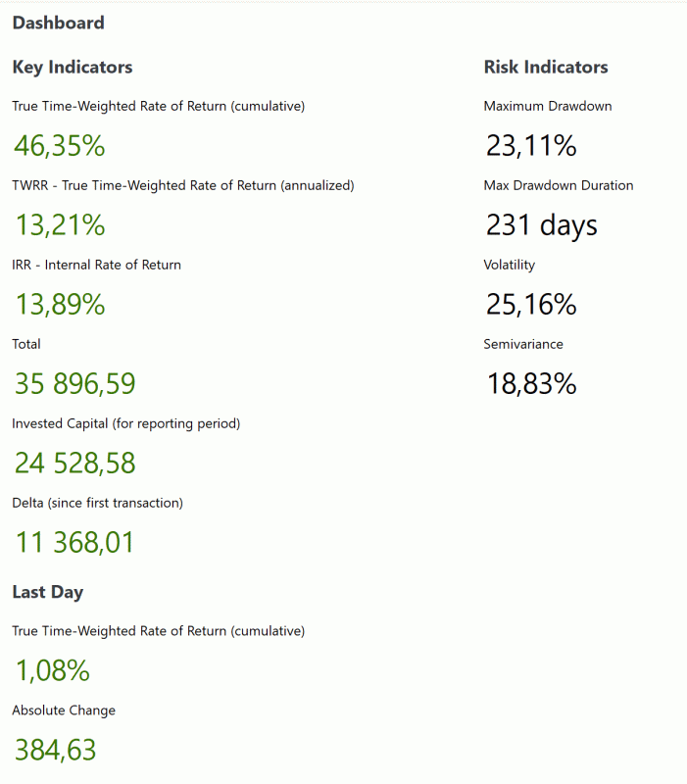The width and height of the screenshot is (687, 784).
Task: Select the Invested Capital value 24 528,58
Action: [x=74, y=463]
